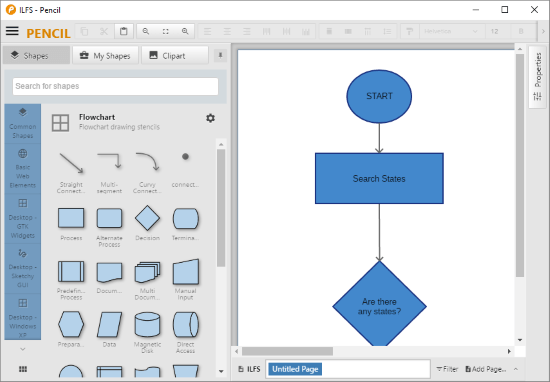Click the Cut scissors icon

104,31
